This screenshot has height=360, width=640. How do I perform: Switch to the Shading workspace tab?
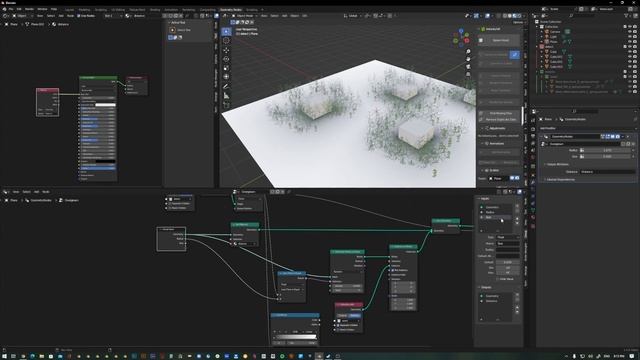155,9
